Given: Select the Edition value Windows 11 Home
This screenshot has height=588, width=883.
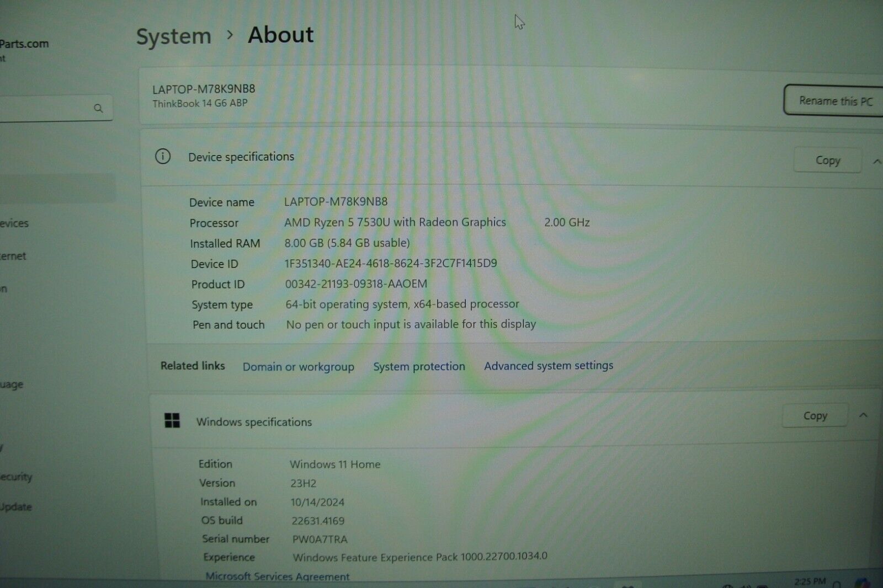Looking at the screenshot, I should 335,464.
